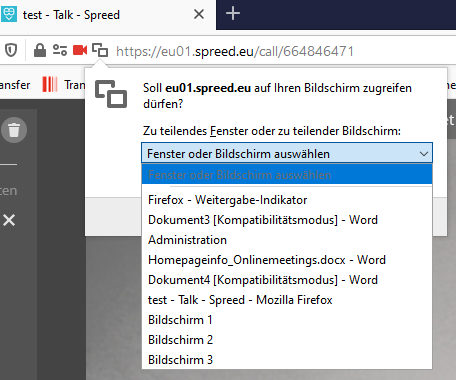Click the X icon in left sidebar

[9, 220]
